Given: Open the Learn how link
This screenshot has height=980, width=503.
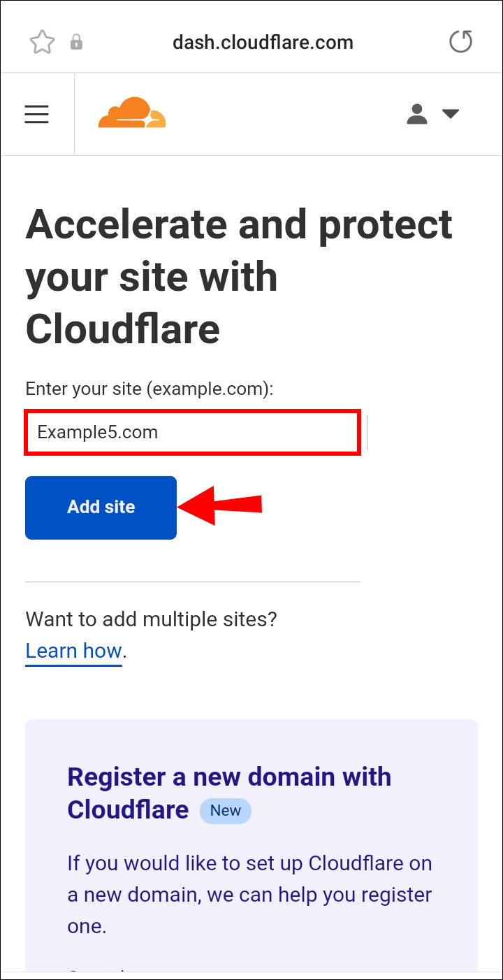Looking at the screenshot, I should (73, 651).
